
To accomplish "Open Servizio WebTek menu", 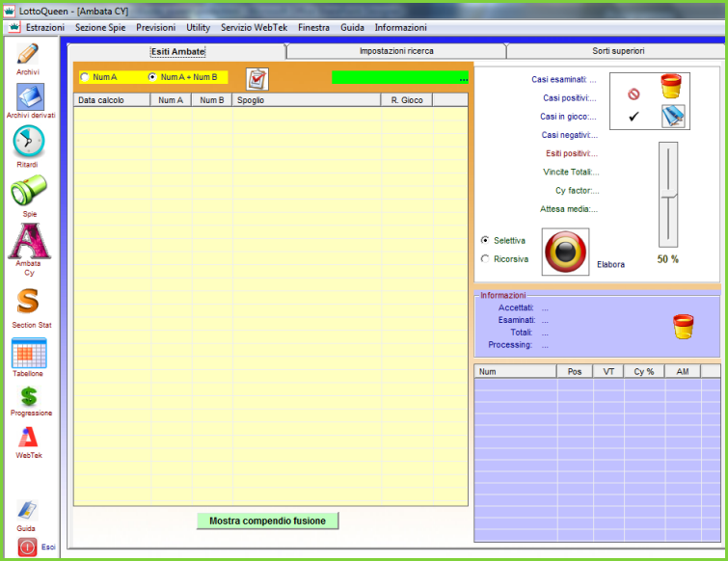I will tap(254, 27).
